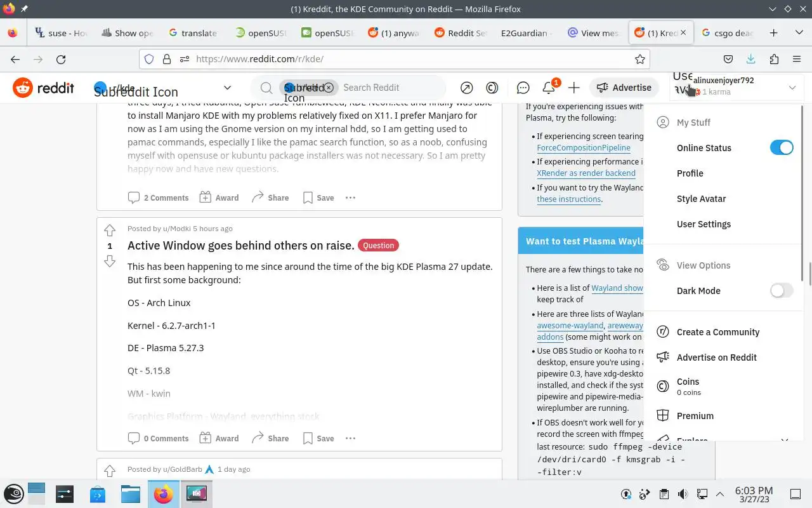The height and width of the screenshot is (508, 812).
Task: Bookmark this page star icon
Action: pos(640,59)
